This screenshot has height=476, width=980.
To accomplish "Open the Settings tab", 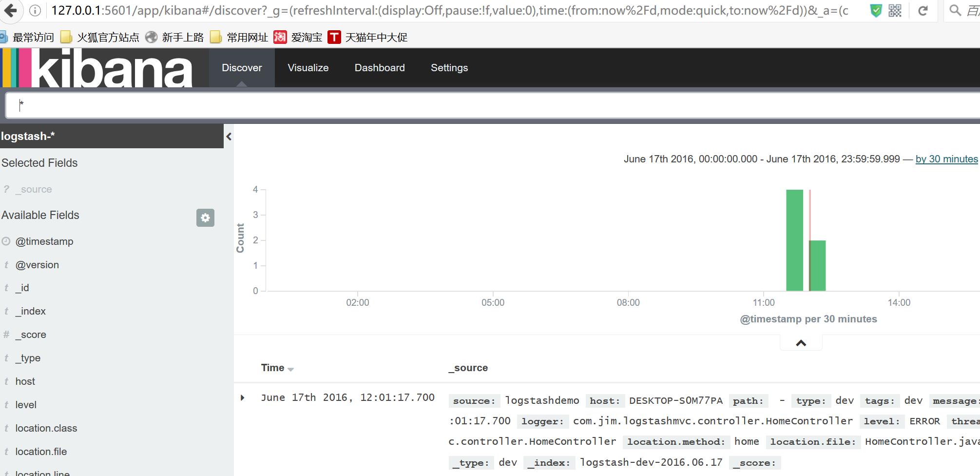I will [x=449, y=68].
